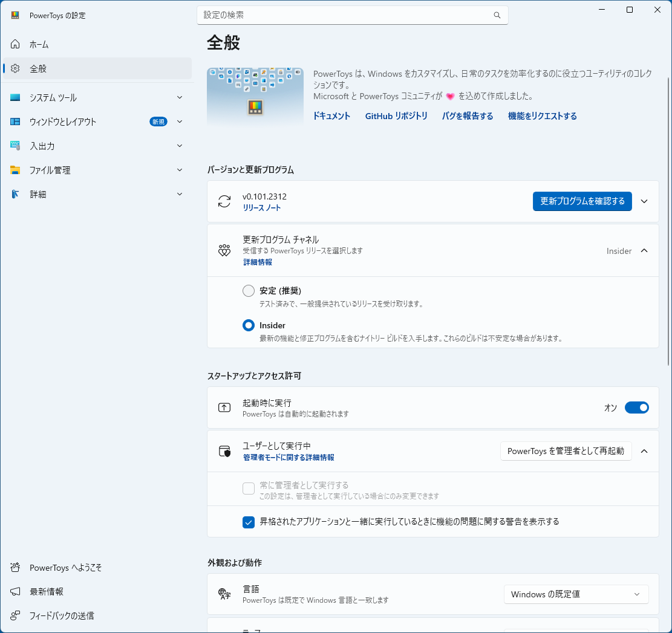
Task: Click the vertical scrollbar on right edge
Action: (x=668, y=221)
